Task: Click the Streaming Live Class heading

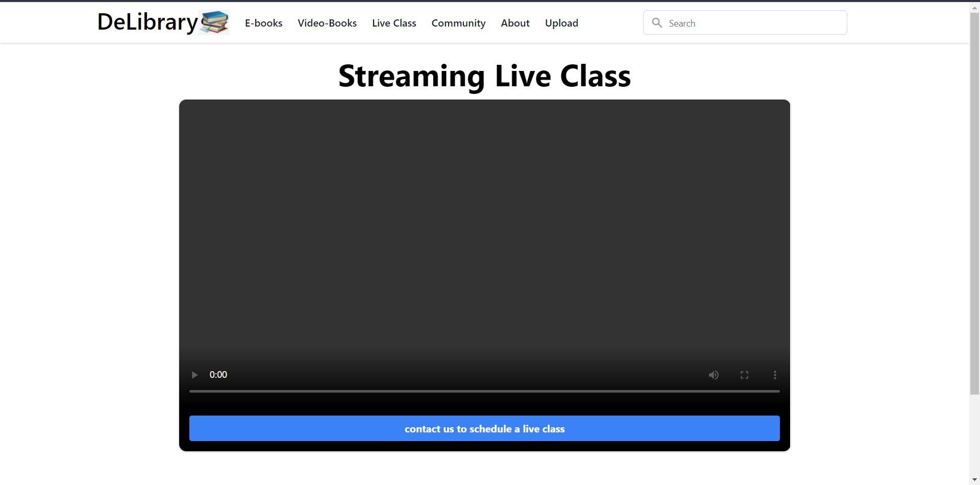Action: tap(484, 76)
